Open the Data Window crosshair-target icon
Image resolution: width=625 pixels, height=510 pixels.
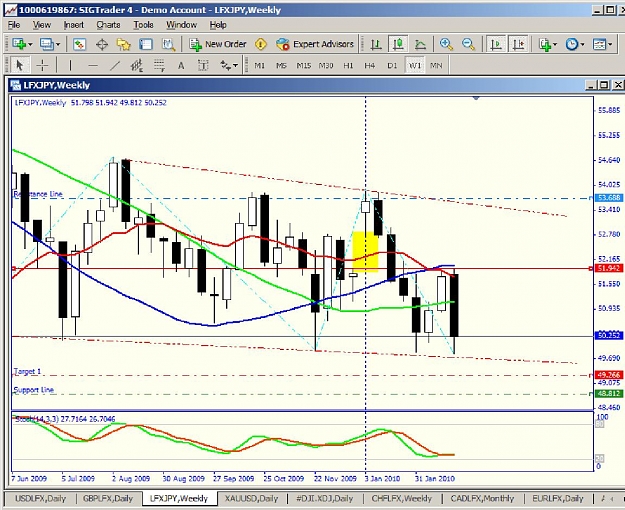pyautogui.click(x=102, y=44)
